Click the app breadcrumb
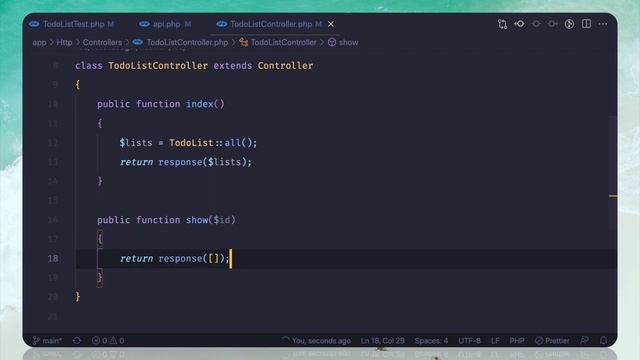The image size is (640, 360). tap(39, 42)
